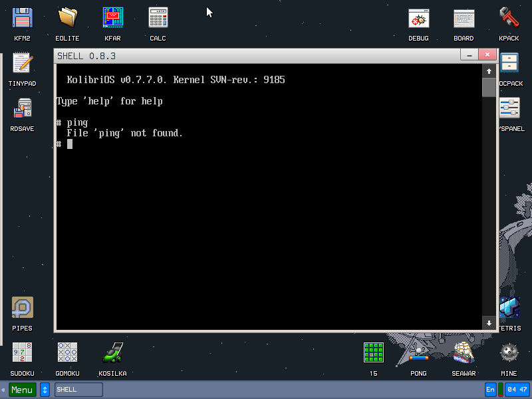Close the SHELL 0.8.3 window

(487, 55)
